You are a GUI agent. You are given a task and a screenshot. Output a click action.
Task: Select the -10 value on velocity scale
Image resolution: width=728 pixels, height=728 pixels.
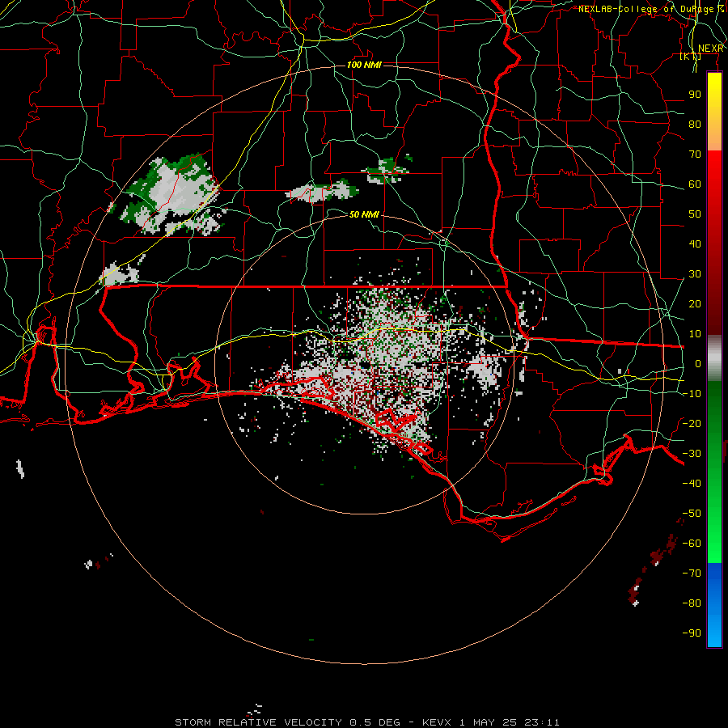pyautogui.click(x=692, y=394)
